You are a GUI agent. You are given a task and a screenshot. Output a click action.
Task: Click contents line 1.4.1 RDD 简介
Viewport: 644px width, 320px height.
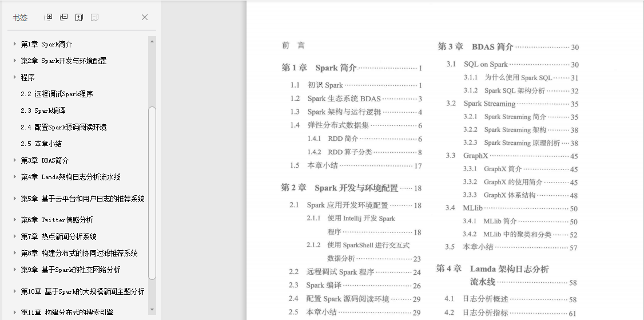(365, 139)
